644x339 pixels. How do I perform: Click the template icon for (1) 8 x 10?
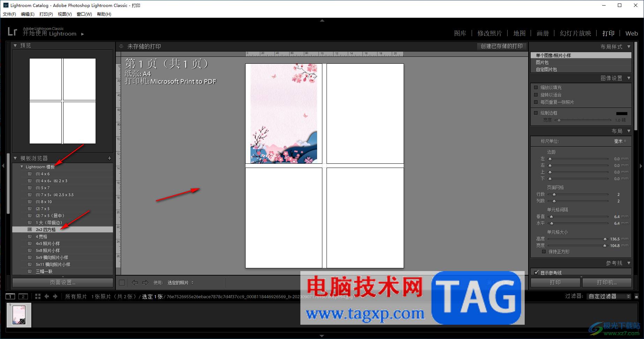point(30,202)
